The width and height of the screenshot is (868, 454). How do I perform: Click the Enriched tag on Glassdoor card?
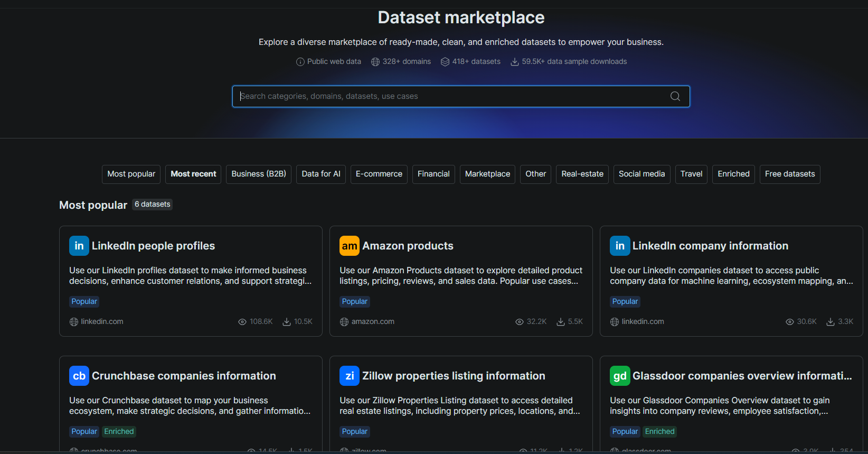point(659,431)
